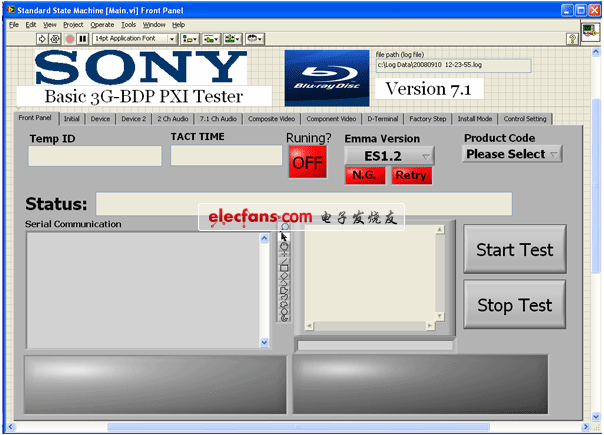604x435 pixels.
Task: Click the Run arrow in the toolbar
Action: (x=42, y=38)
